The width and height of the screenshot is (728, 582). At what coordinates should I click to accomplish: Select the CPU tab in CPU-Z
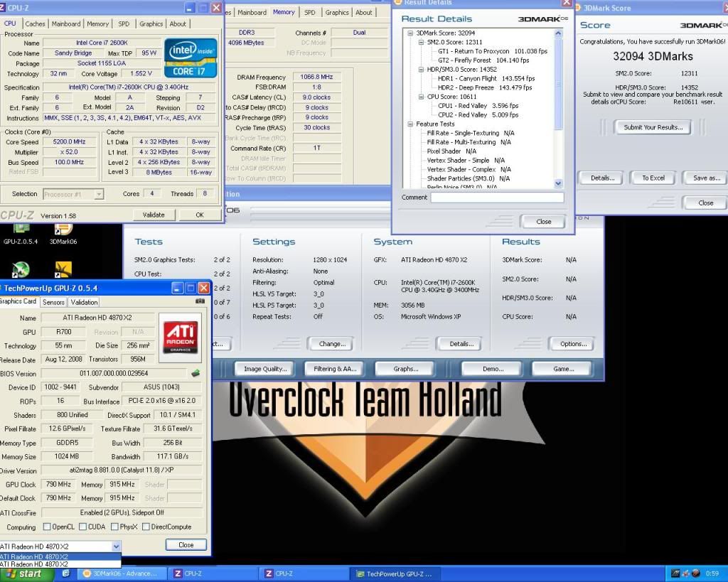pos(10,23)
